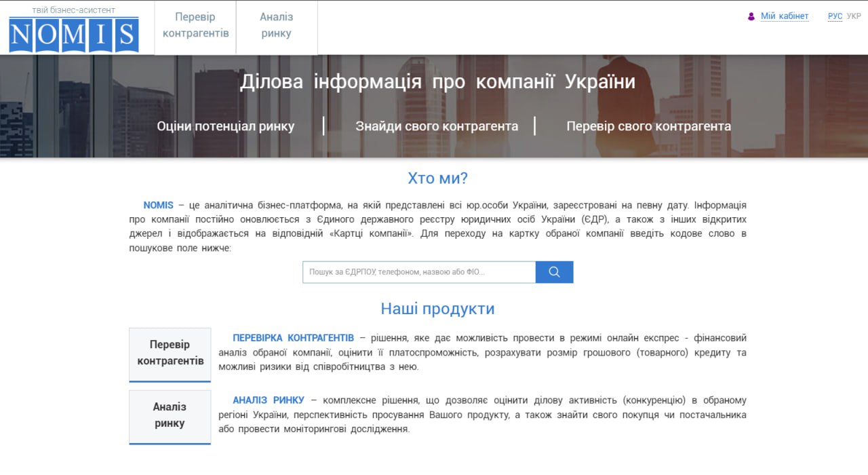Click the Ділова інформація про компанії України headline
Image resolution: width=868 pixels, height=475 pixels.
[x=437, y=82]
